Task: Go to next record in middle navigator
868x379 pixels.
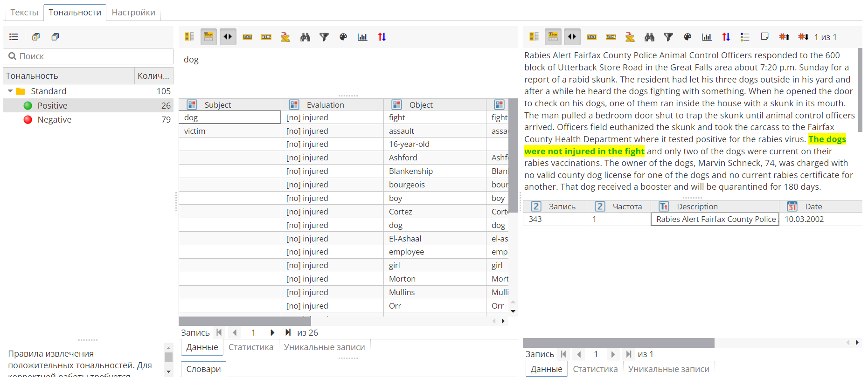Action: (x=272, y=332)
